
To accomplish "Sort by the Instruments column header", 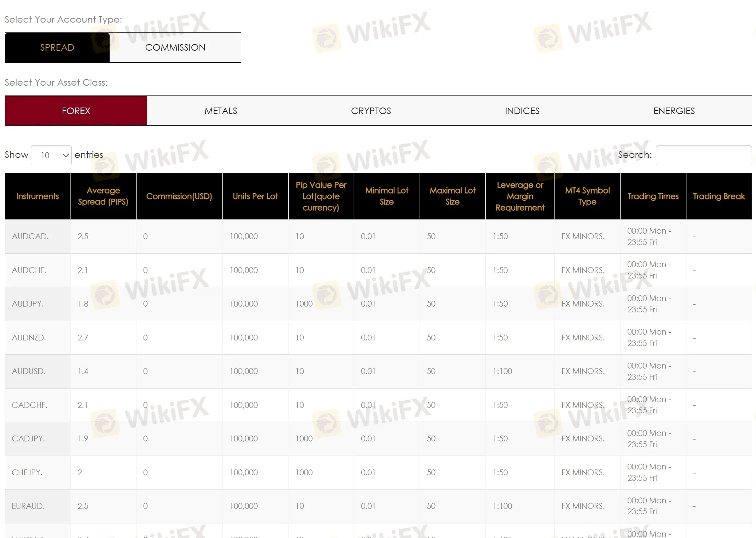I will click(x=38, y=196).
